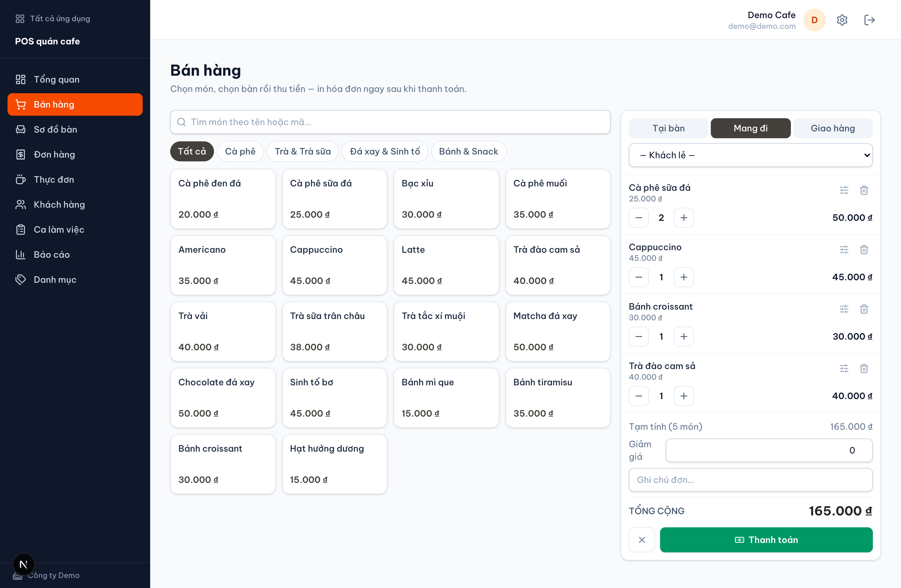901x588 pixels.
Task: Open options for Trà đào cam sả cart item
Action: [x=844, y=368]
